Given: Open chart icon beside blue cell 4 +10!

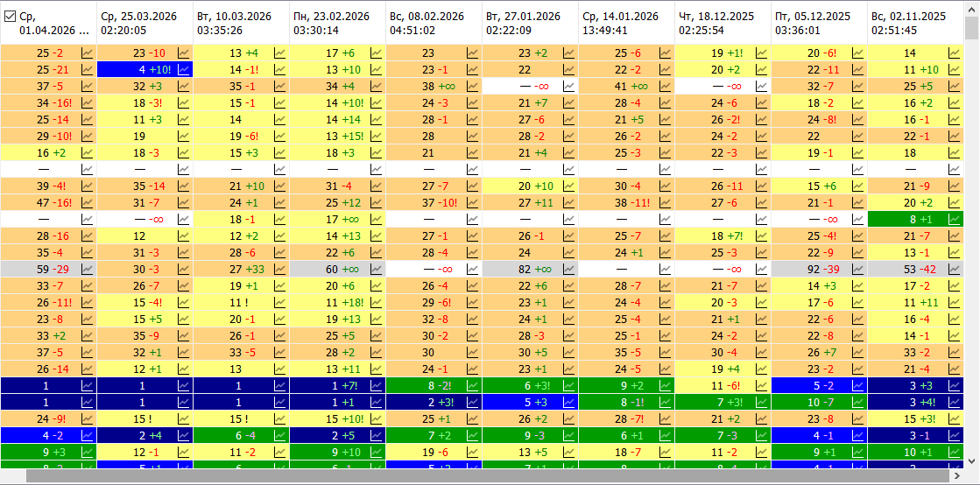Looking at the screenshot, I should pos(183,69).
